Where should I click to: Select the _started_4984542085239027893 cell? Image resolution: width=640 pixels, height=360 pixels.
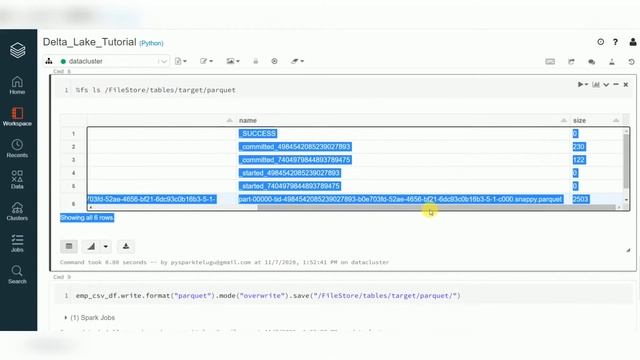[290, 173]
